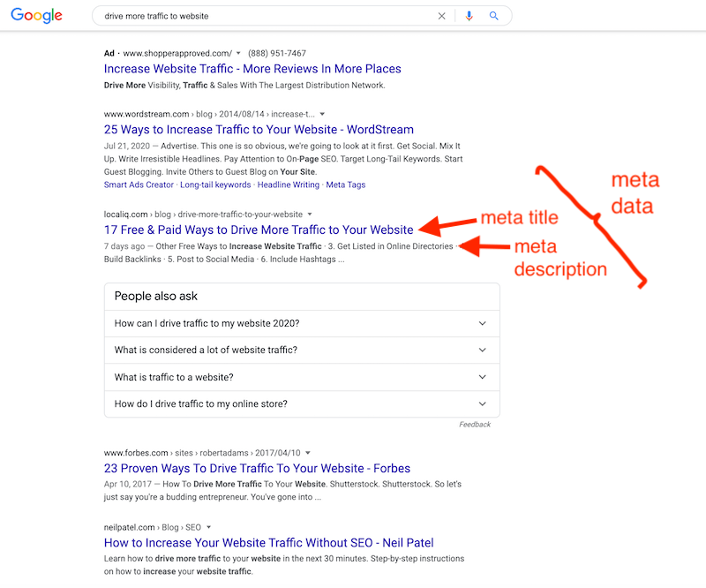Expand "What is traffic to a website?" question
The height and width of the screenshot is (588, 706).
(482, 377)
